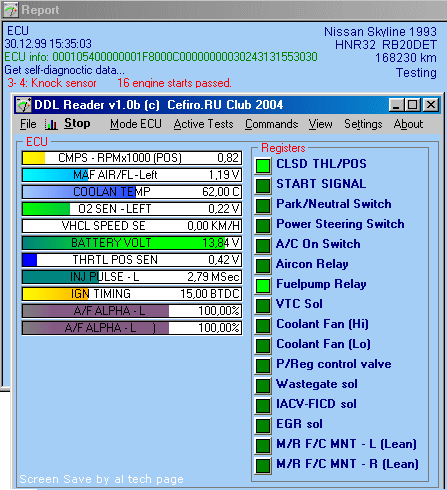Click the Wastegate sol register label

[317, 384]
